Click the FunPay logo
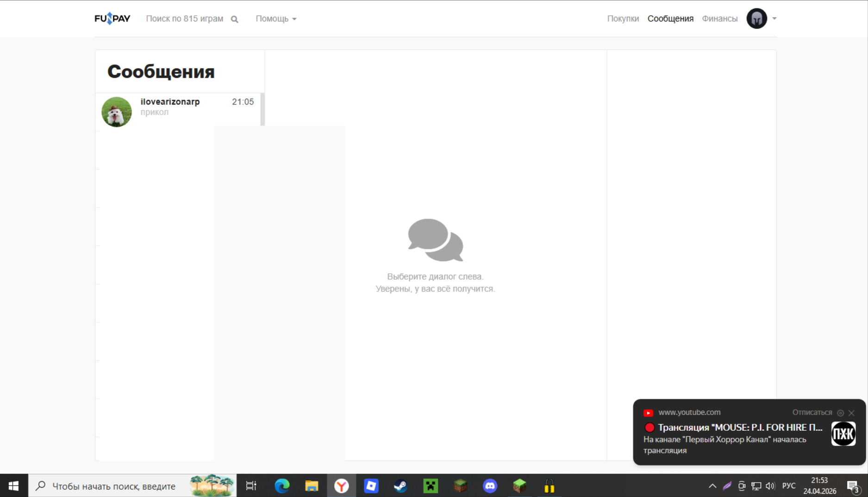Screen dimensions: 868x497 (112, 19)
